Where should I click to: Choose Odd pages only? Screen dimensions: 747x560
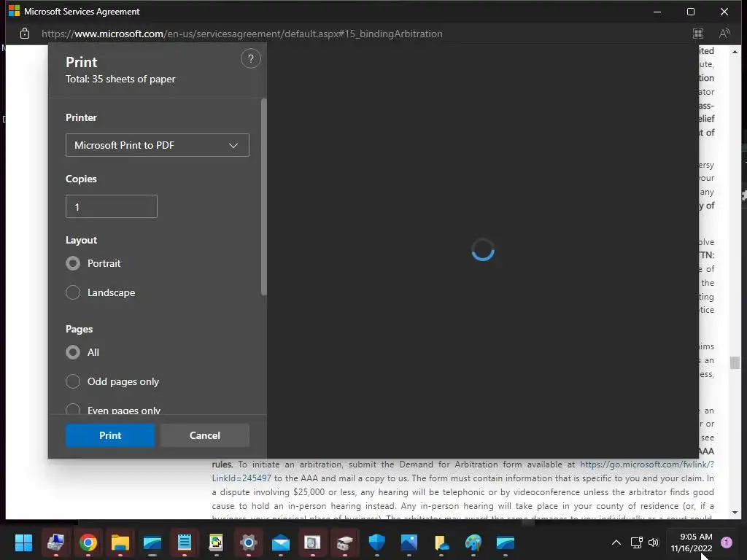(73, 381)
